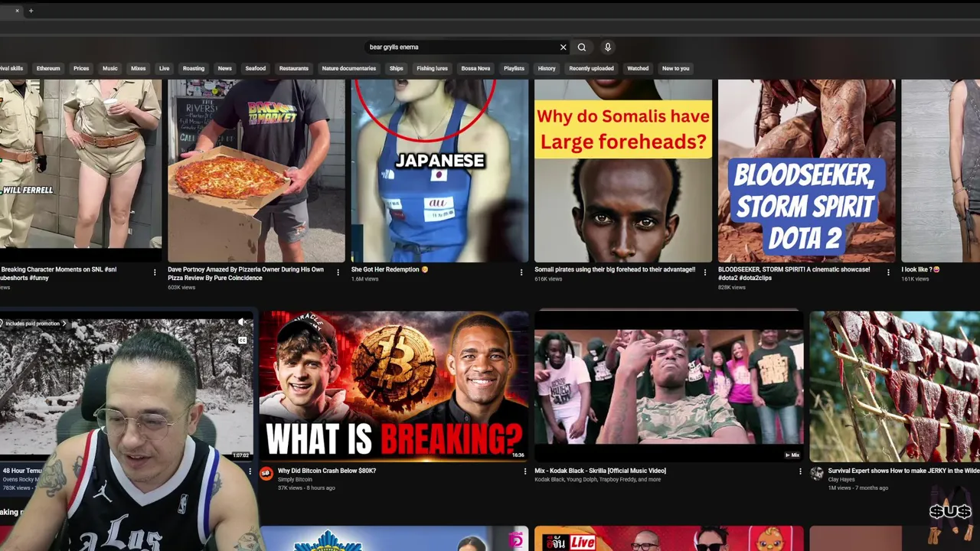This screenshot has height=551, width=980.
Task: Open options menu for SNL shorts video
Action: pyautogui.click(x=155, y=272)
